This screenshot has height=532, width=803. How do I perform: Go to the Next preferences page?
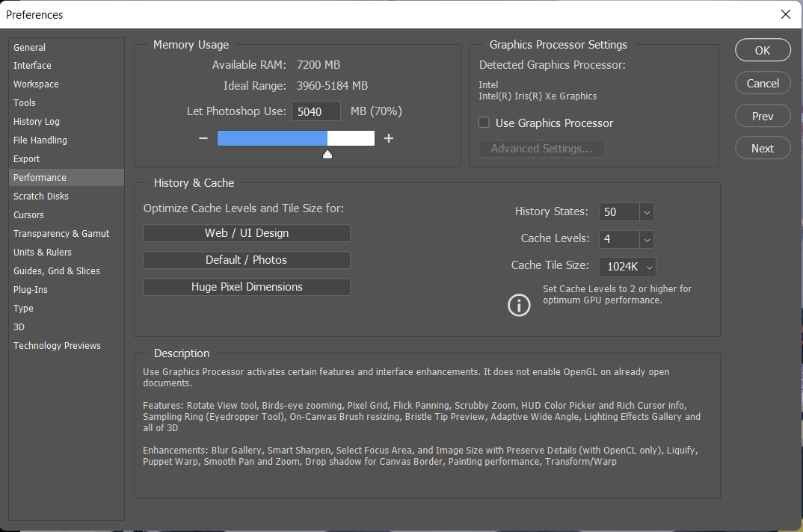[x=763, y=147]
